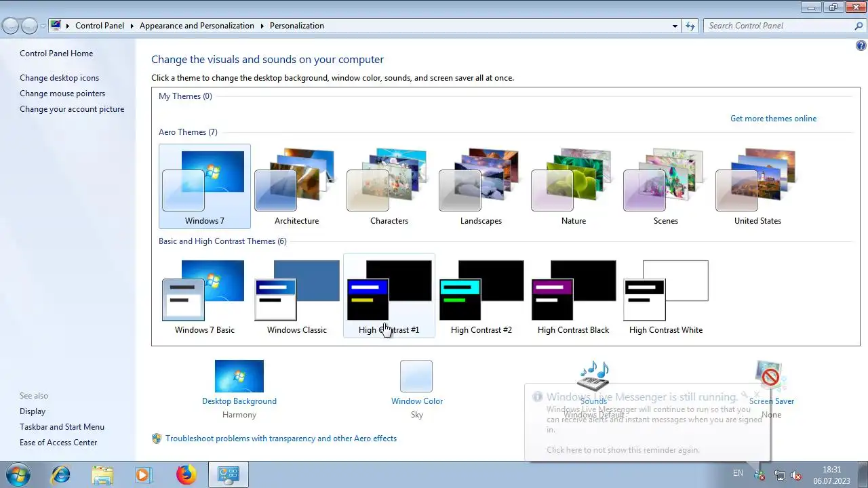868x488 pixels.
Task: Select the High Contrast #1 theme
Action: coord(389,296)
